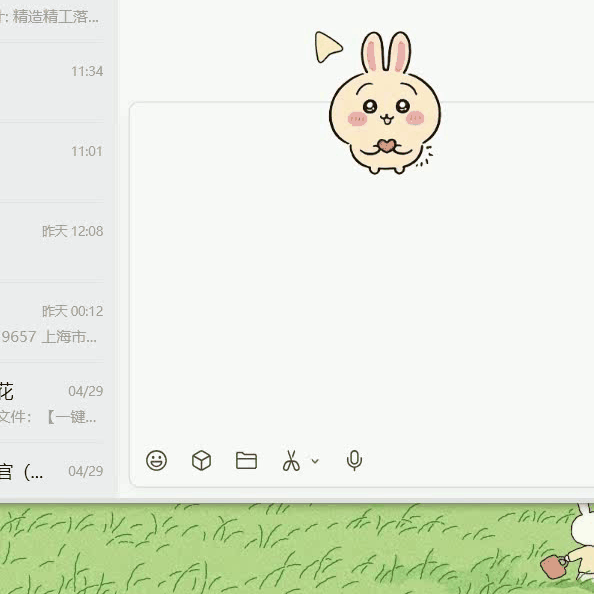This screenshot has width=594, height=594.
Task: Open the emoji picker smiley icon
Action: click(156, 461)
